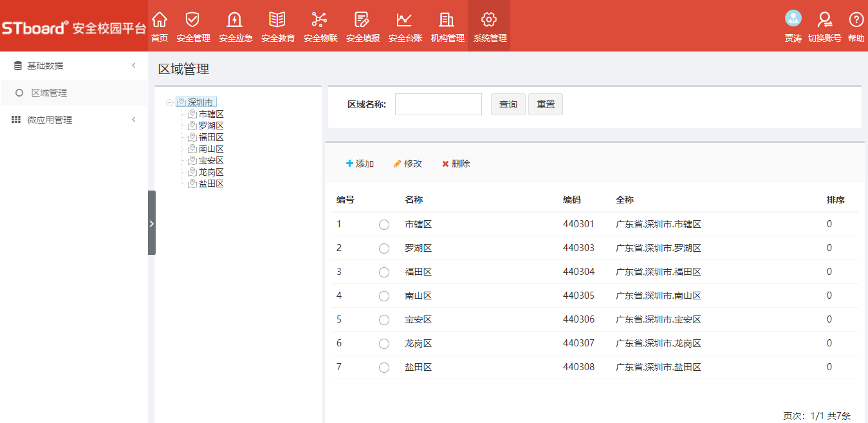Image resolution: width=868 pixels, height=423 pixels.
Task: Click the 页次: 1/1 共7条 pagination text
Action: [817, 416]
